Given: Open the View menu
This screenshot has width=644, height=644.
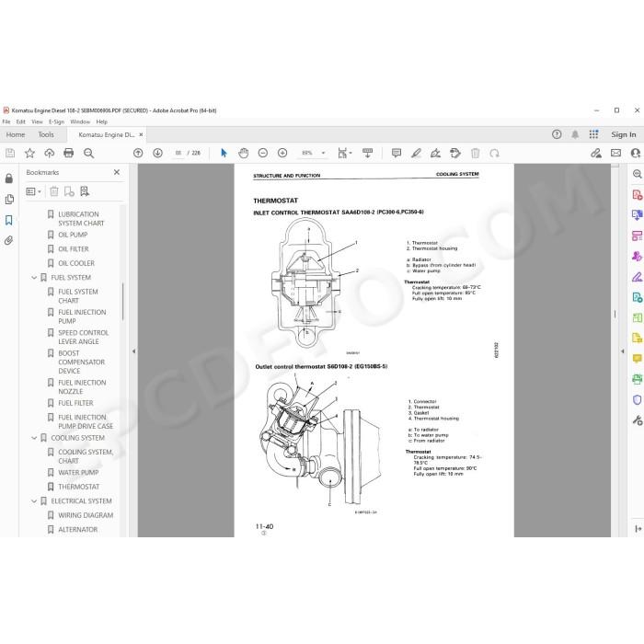Looking at the screenshot, I should point(37,122).
